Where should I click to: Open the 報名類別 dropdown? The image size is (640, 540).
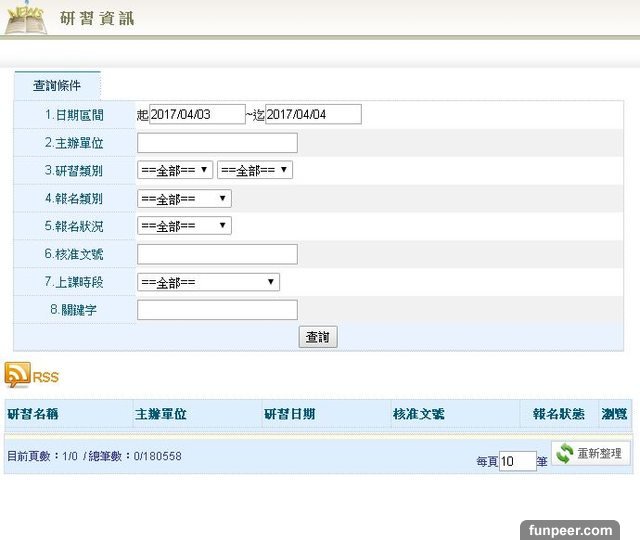click(x=184, y=198)
